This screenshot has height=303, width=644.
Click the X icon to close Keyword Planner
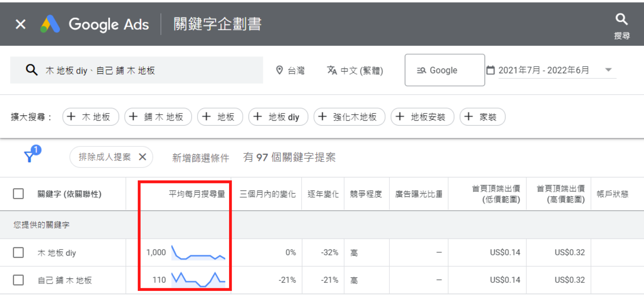20,24
